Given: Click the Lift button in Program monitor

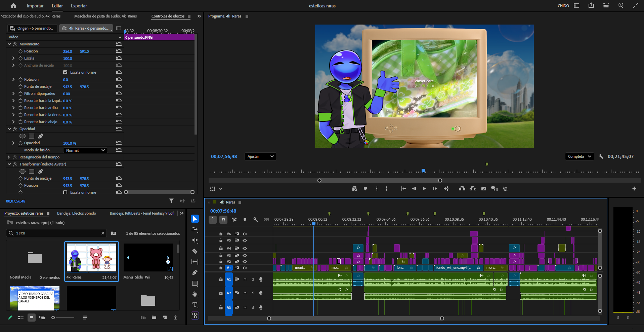Looking at the screenshot, I should (x=462, y=189).
